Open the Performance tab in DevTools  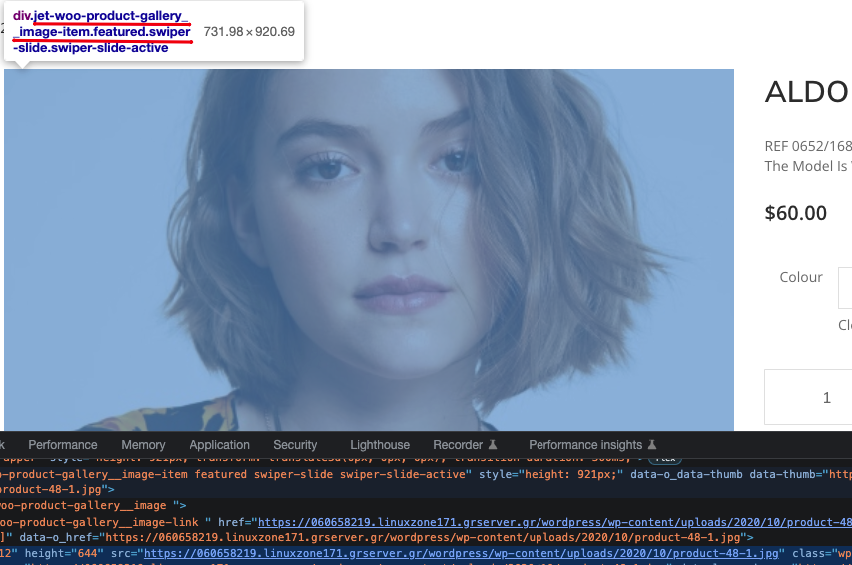[x=62, y=445]
